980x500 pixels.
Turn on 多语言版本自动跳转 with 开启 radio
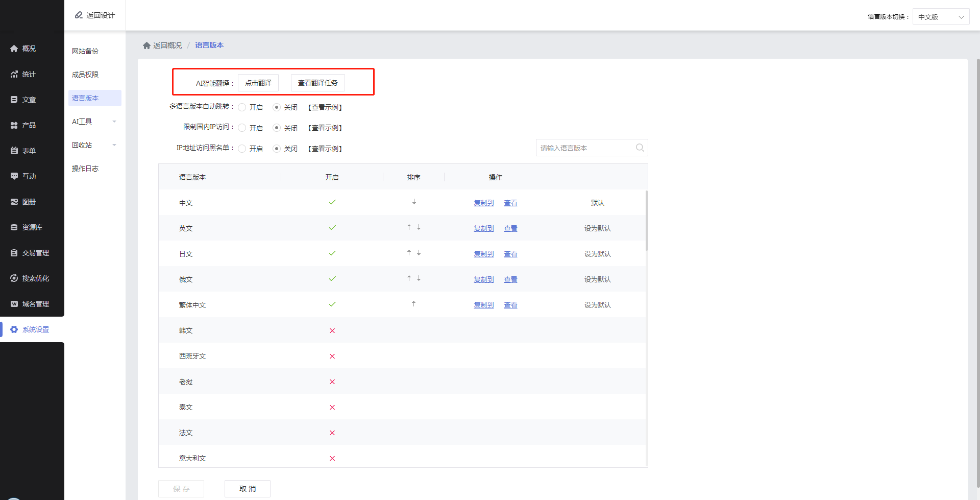click(x=242, y=107)
